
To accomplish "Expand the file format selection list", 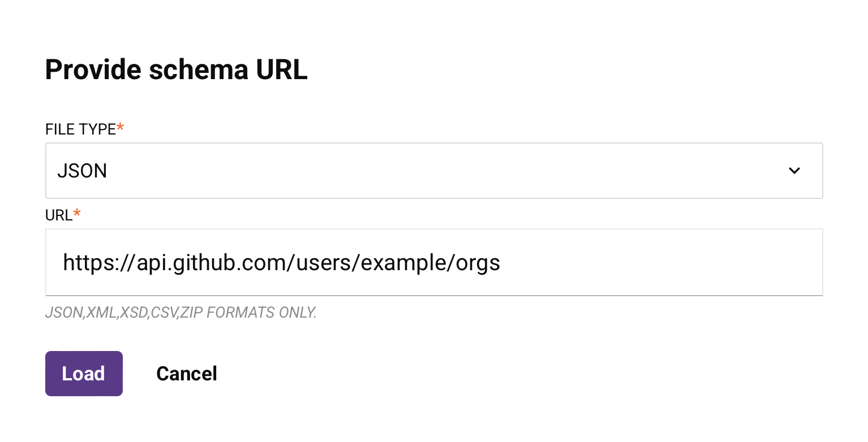I will 433,171.
